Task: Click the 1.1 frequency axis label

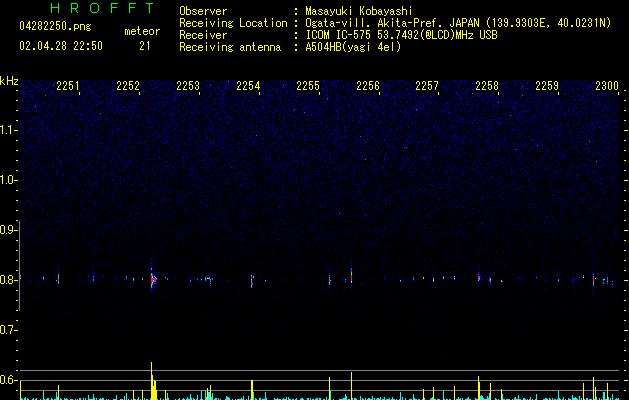Action: [8, 130]
